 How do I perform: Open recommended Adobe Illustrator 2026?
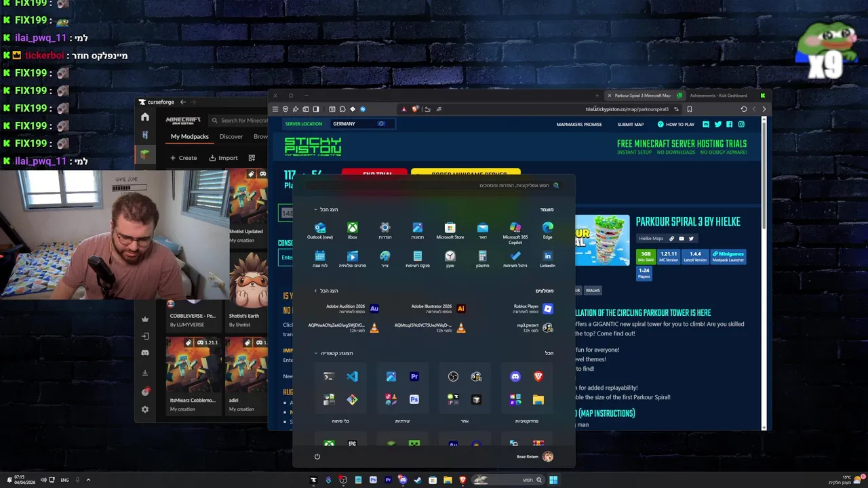coord(438,308)
